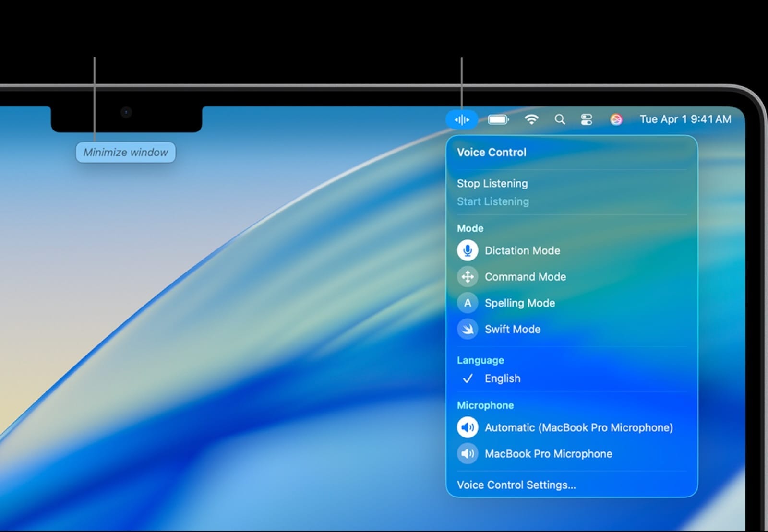Click the Swift Mode bird icon

click(467, 329)
